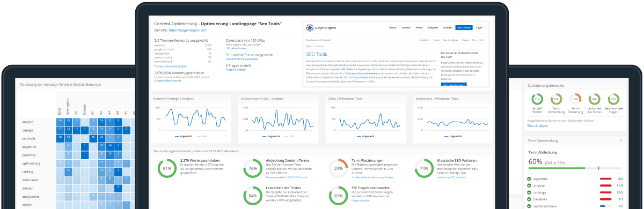Click the analyse row Title heatmap cell
The height and width of the screenshot is (209, 644).
[x=60, y=122]
